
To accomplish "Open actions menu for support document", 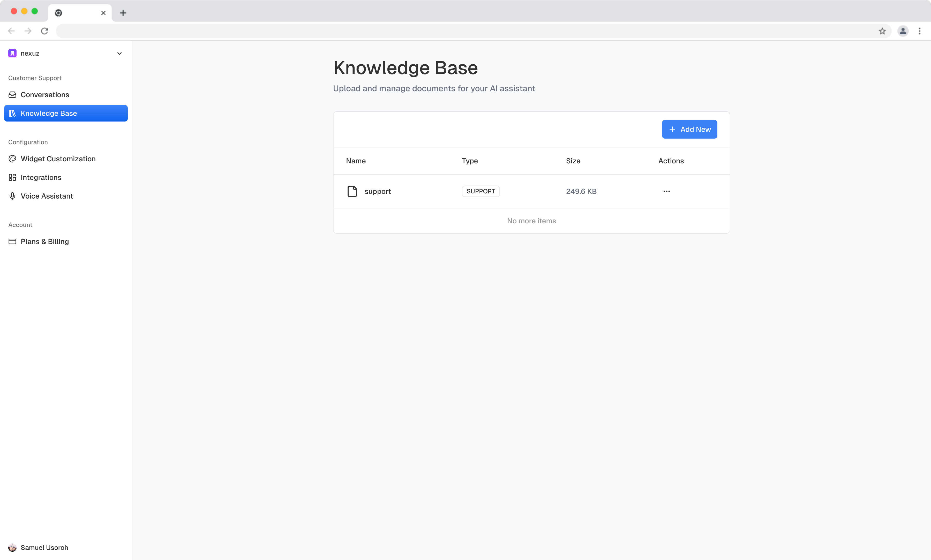I will click(x=666, y=191).
